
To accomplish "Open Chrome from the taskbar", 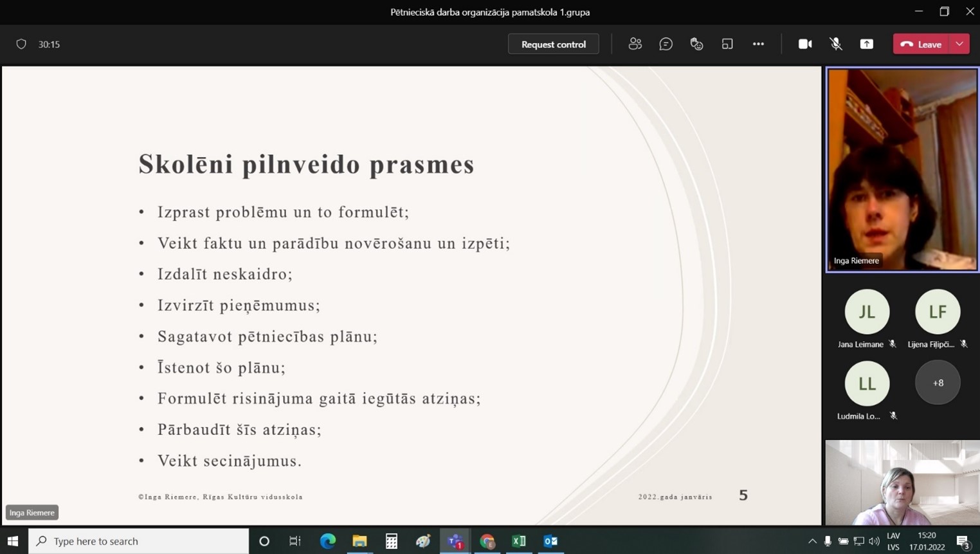I will point(487,541).
